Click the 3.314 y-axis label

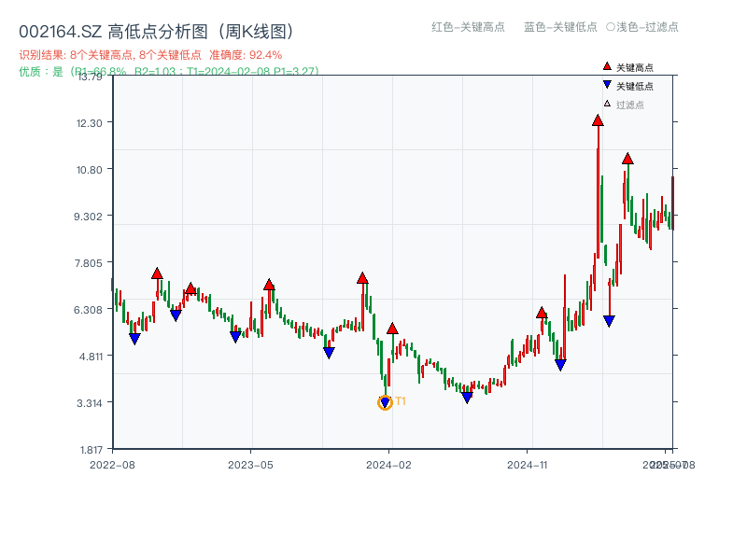89,403
